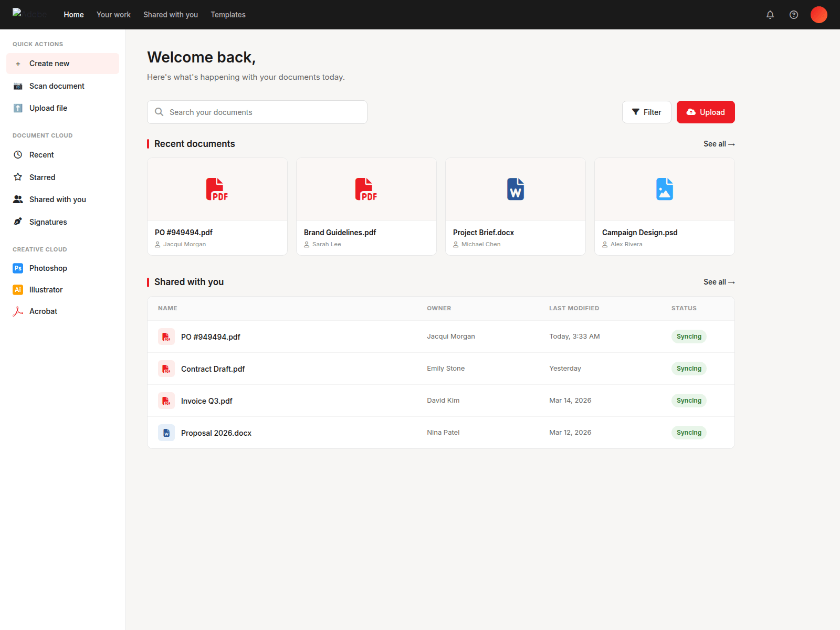The width and height of the screenshot is (840, 630).
Task: Open the user profile avatar
Action: [819, 15]
